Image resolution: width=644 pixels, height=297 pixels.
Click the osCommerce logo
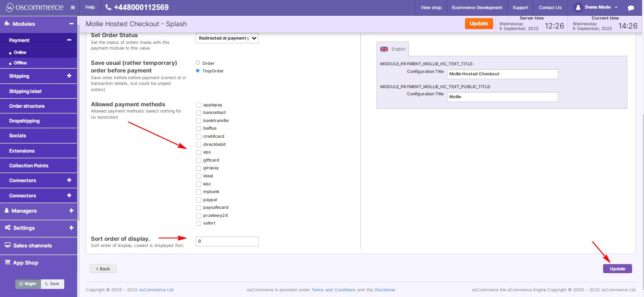[34, 8]
